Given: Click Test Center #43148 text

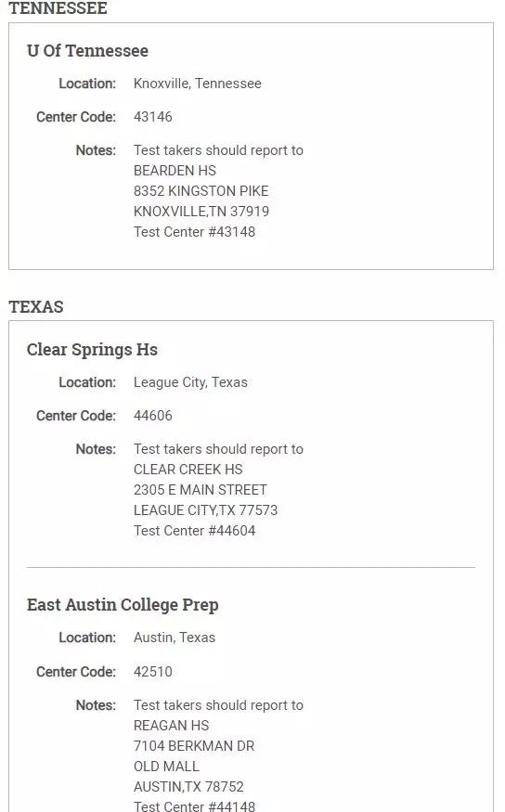Looking at the screenshot, I should point(194,231).
